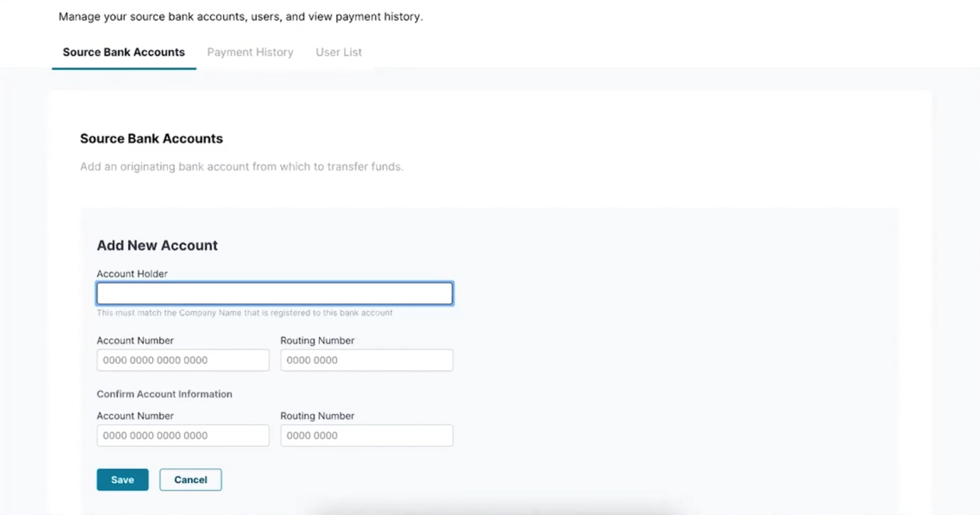Click the confirm Routing Number field
980x515 pixels.
[x=367, y=436]
